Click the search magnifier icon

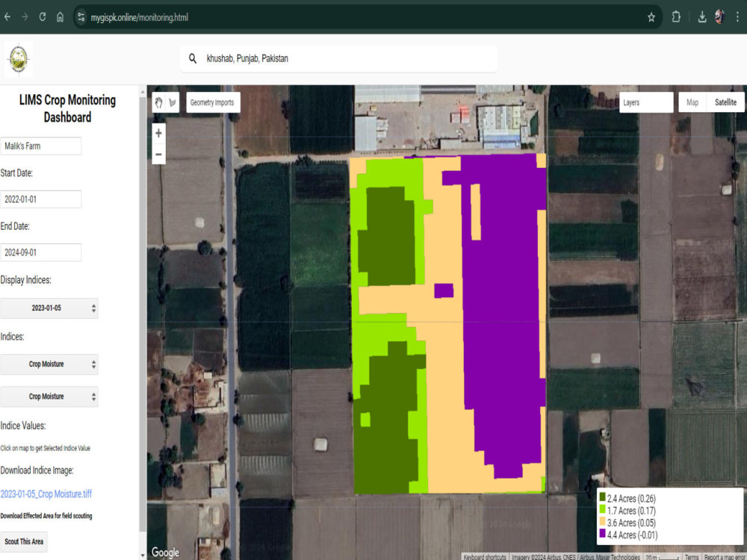click(x=193, y=58)
